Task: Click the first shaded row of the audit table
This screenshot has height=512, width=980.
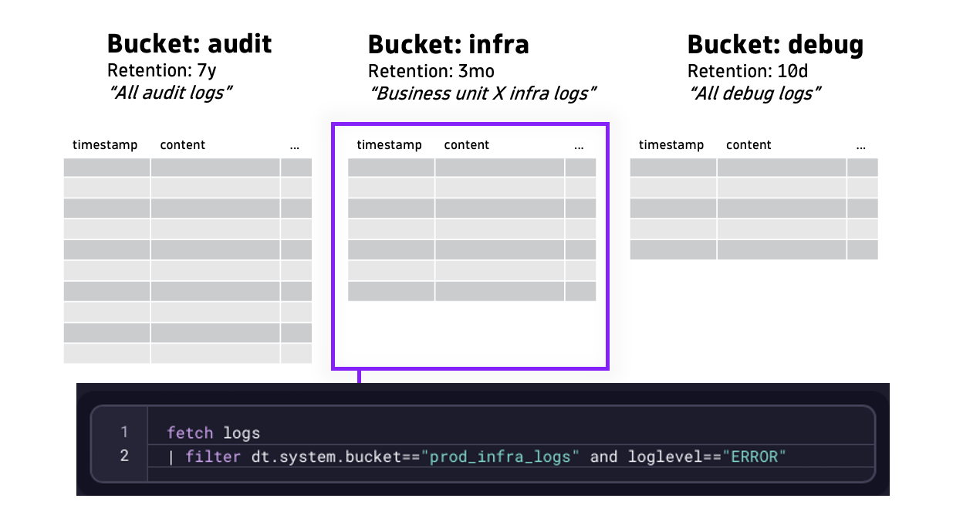Action: [187, 166]
